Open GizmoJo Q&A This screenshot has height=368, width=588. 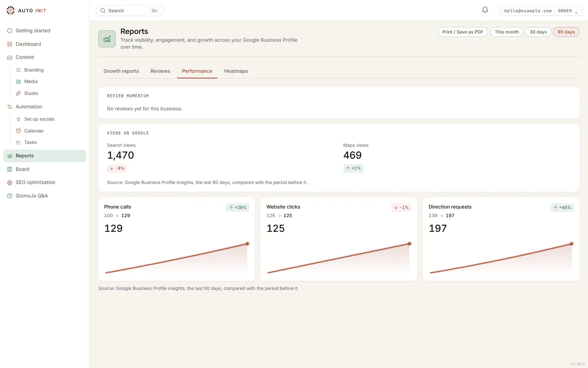pyautogui.click(x=45, y=196)
